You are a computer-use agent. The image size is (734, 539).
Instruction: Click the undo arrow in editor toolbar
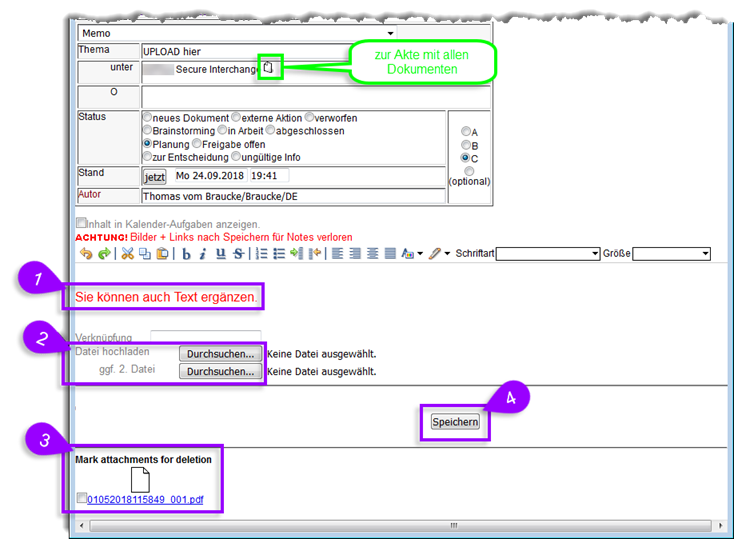click(x=86, y=254)
